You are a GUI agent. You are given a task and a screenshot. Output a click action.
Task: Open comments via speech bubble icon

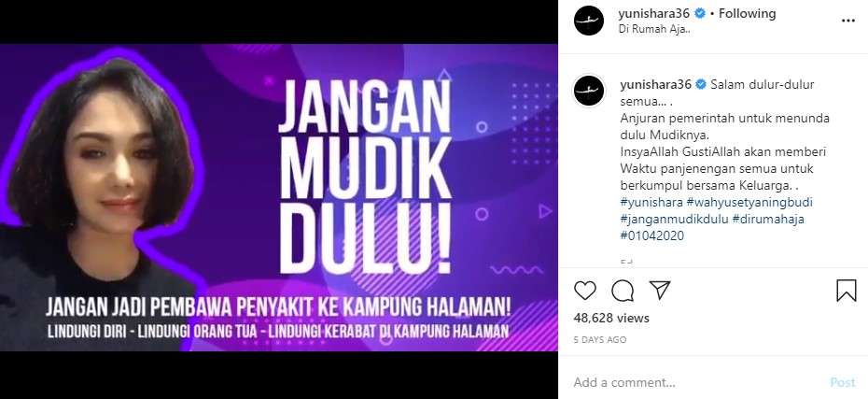pyautogui.click(x=623, y=291)
